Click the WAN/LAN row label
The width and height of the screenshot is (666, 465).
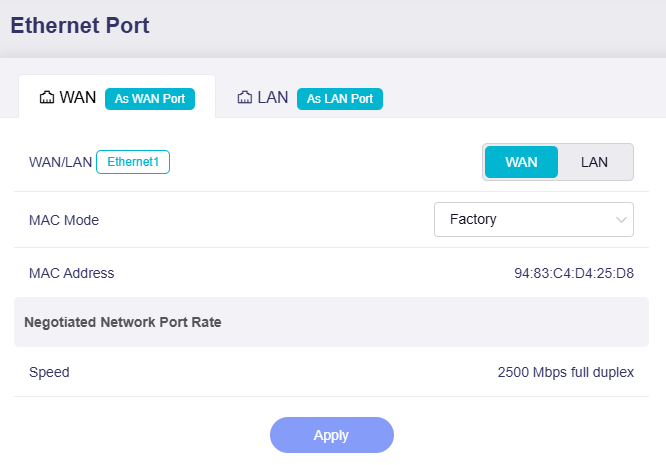(x=60, y=162)
